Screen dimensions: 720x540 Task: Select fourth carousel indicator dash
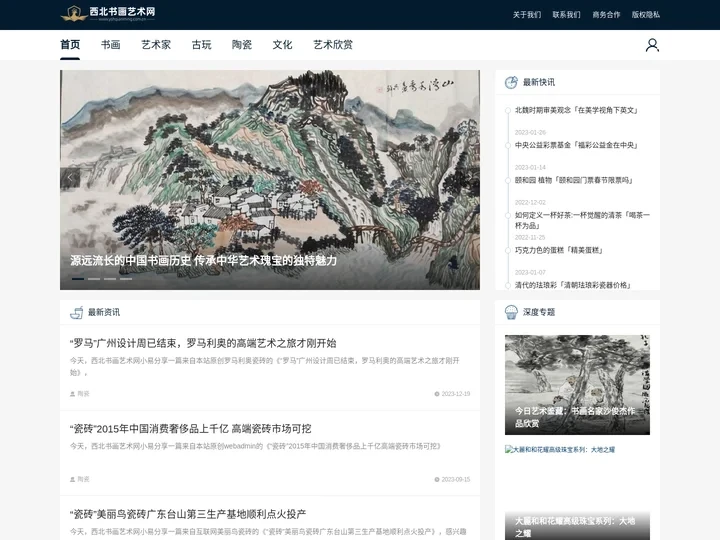126,279
